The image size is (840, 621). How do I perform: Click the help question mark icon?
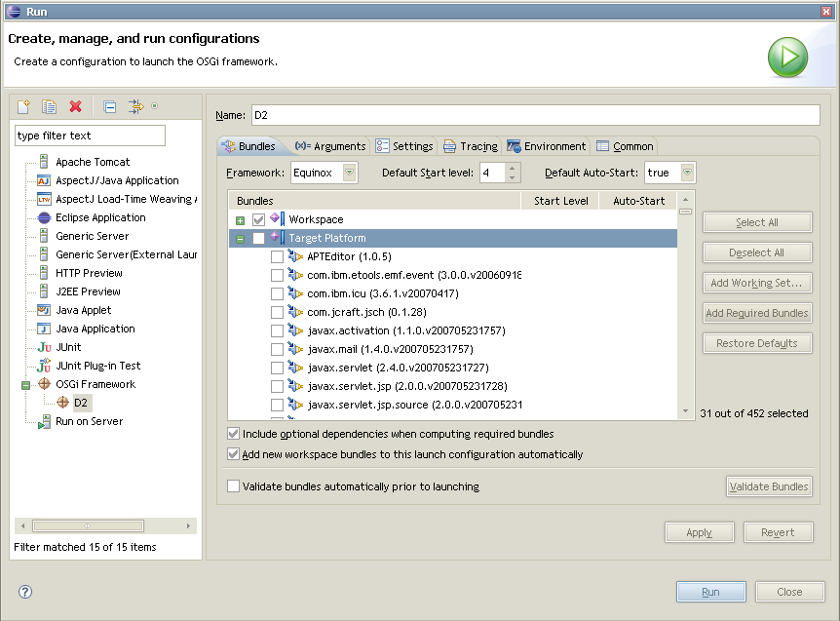click(x=25, y=592)
